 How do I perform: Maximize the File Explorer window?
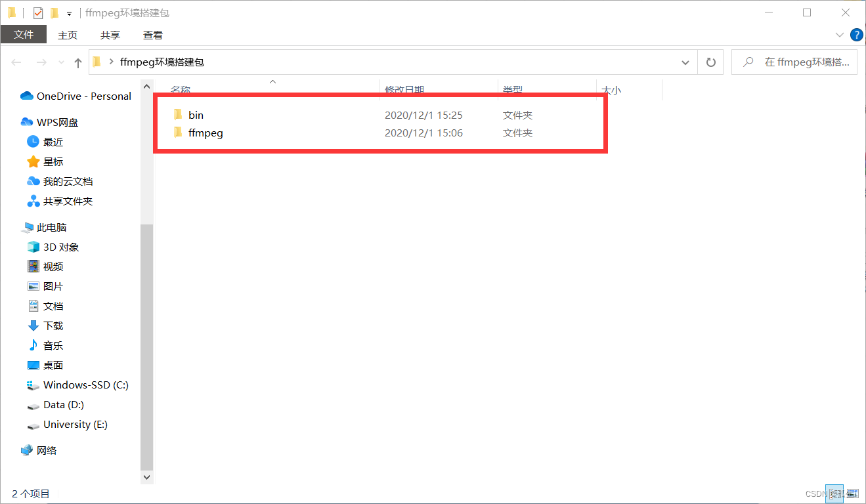pos(807,12)
